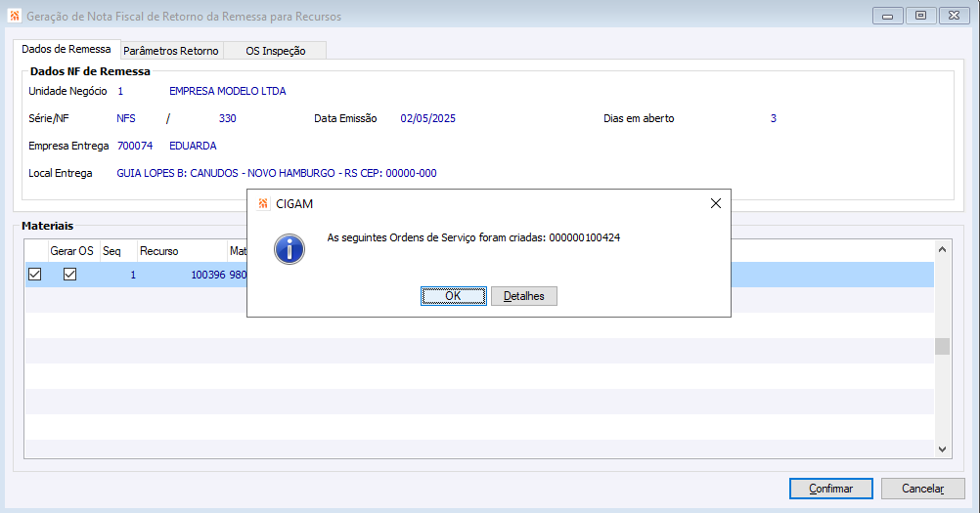Click the Empresa Entrega code 700074
Image resolution: width=980 pixels, height=513 pixels.
point(135,146)
